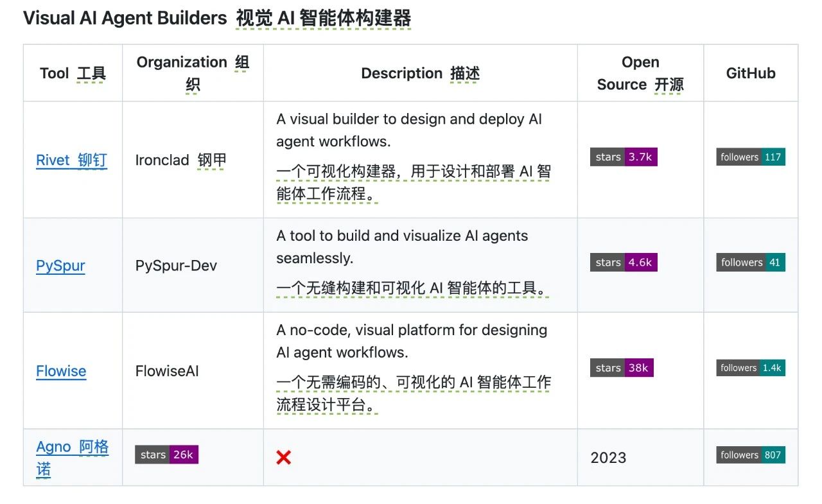Click the Chinese translation '一个无缝构建' text

tap(412, 288)
